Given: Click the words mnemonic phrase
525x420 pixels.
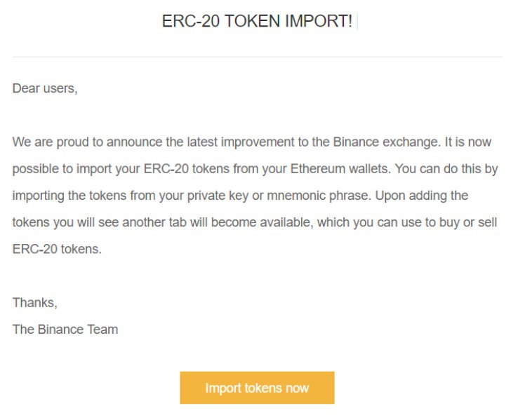Looking at the screenshot, I should click(x=319, y=196).
